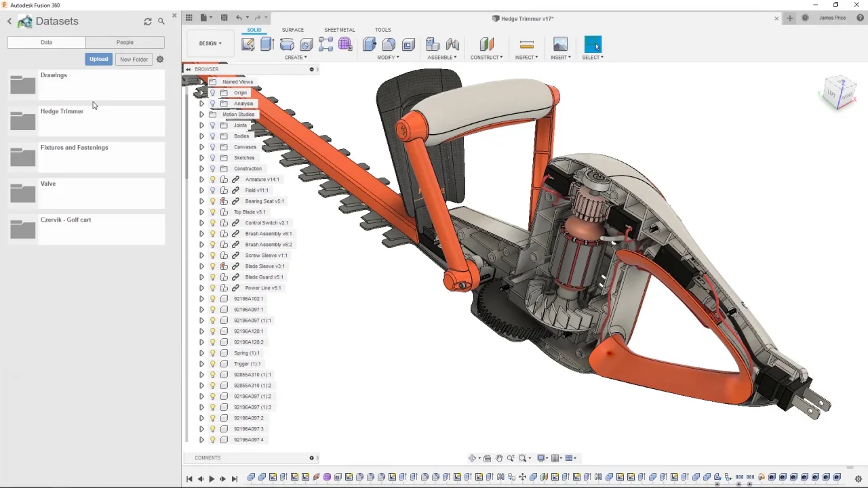This screenshot has height=488, width=868.
Task: Open the Measure tool under Inspect
Action: (526, 45)
